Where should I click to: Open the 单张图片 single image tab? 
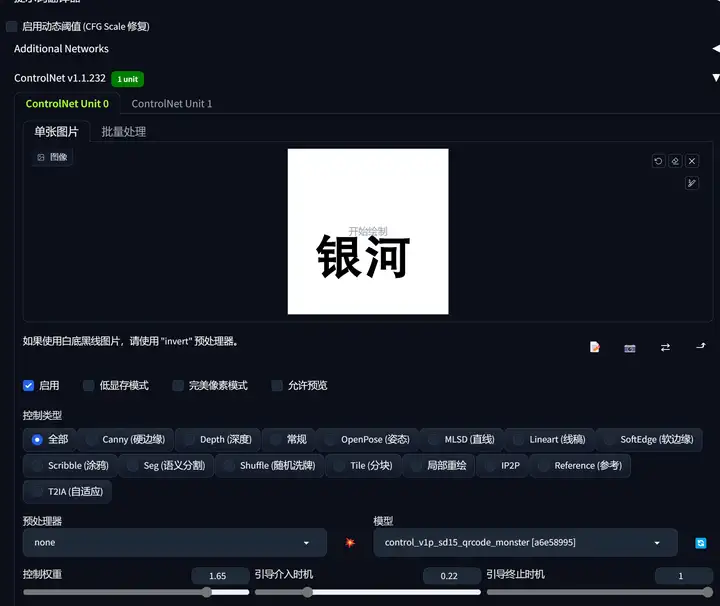tap(56, 132)
